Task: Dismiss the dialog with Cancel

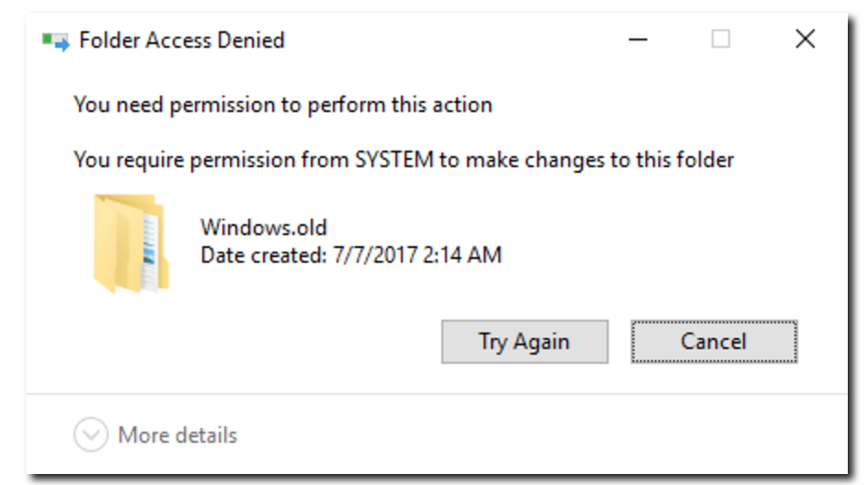Action: click(714, 342)
